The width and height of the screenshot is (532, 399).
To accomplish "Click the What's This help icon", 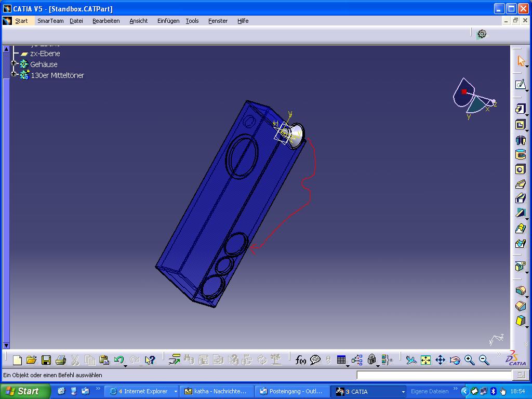I will pyautogui.click(x=150, y=360).
